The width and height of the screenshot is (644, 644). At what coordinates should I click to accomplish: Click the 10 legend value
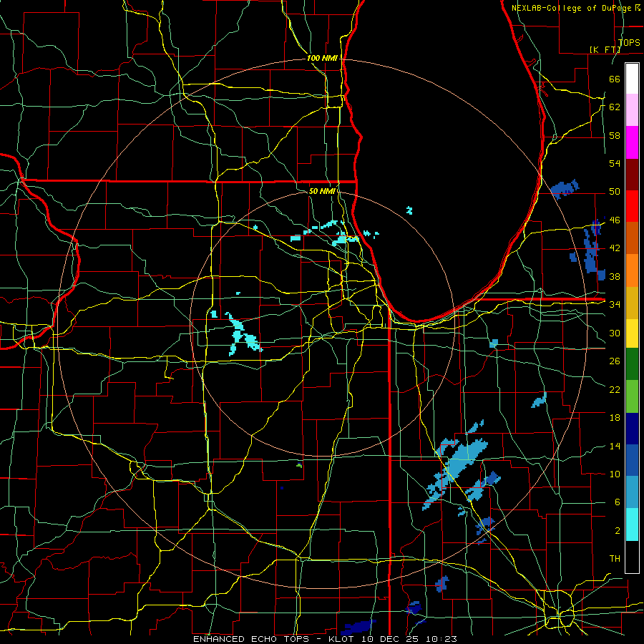point(615,474)
